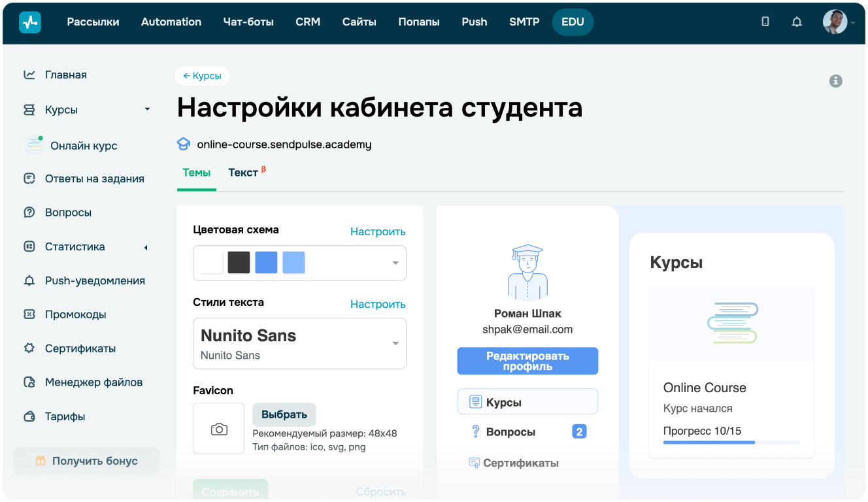Click the mobile device icon in header

(x=765, y=22)
